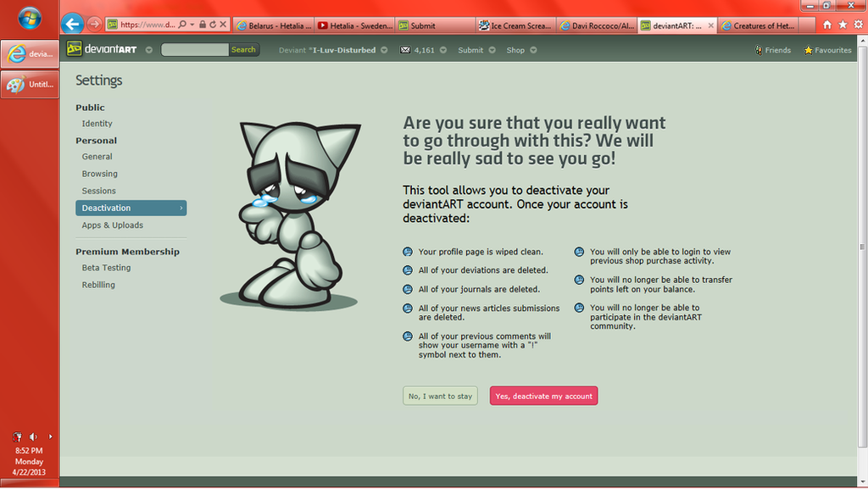This screenshot has height=489, width=868.
Task: Open Internet Explorer taskbar button
Action: [30, 53]
